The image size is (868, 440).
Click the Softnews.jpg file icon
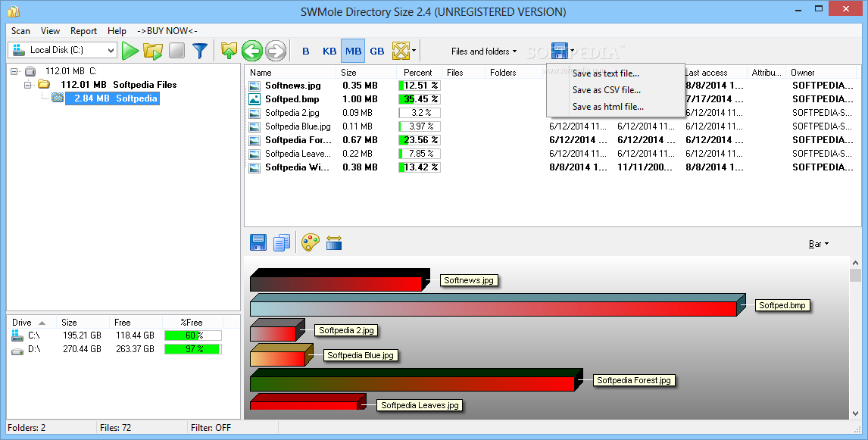pos(254,86)
